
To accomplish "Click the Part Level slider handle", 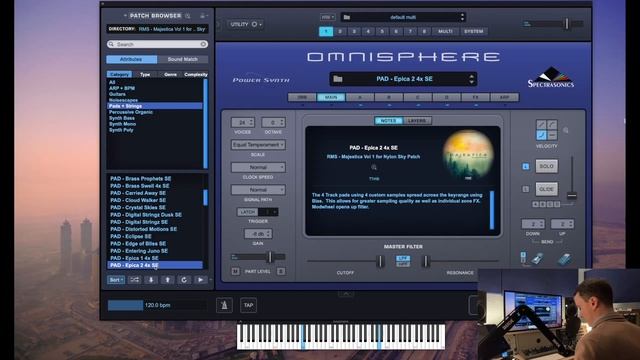I will [270, 257].
